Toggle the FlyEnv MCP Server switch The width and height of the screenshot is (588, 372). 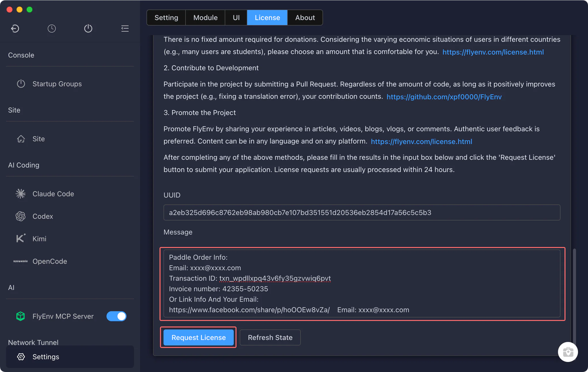tap(116, 316)
